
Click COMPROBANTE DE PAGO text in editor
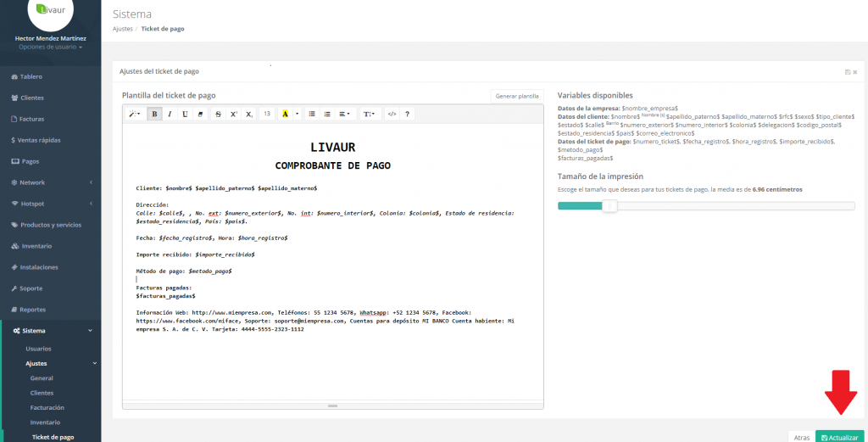point(332,165)
